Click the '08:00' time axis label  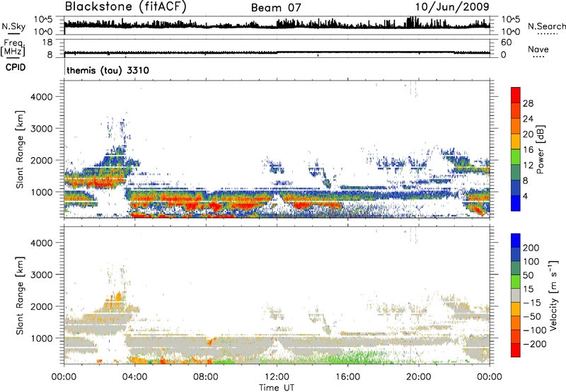pyautogui.click(x=206, y=377)
